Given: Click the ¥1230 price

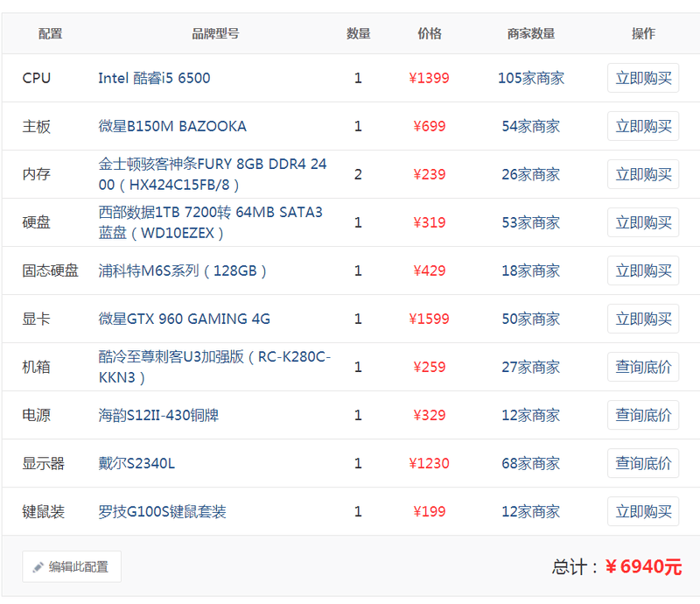Looking at the screenshot, I should [x=429, y=463].
